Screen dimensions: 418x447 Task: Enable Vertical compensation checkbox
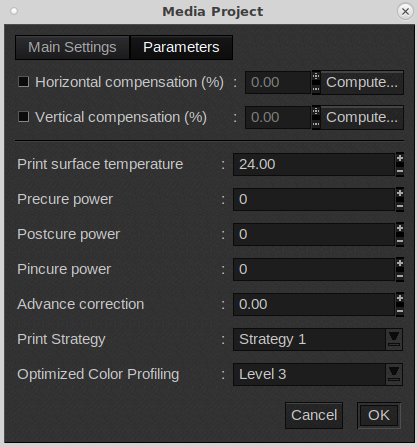(23, 117)
